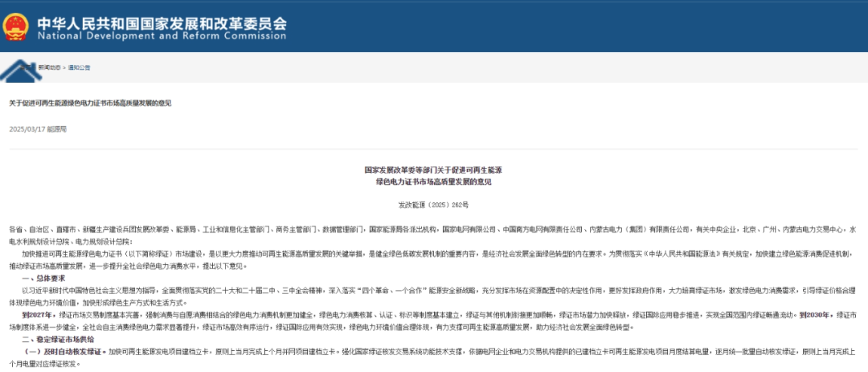868x372 pixels.
Task: Click the publish date 2025/03/17
Action: 27,129
